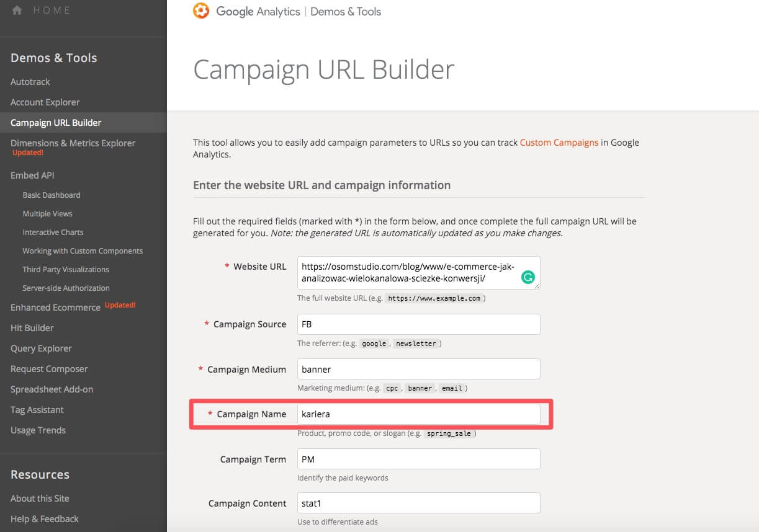Screen dimensions: 759x532
Task: Go to Server-side Authorization page
Action: [x=66, y=288]
